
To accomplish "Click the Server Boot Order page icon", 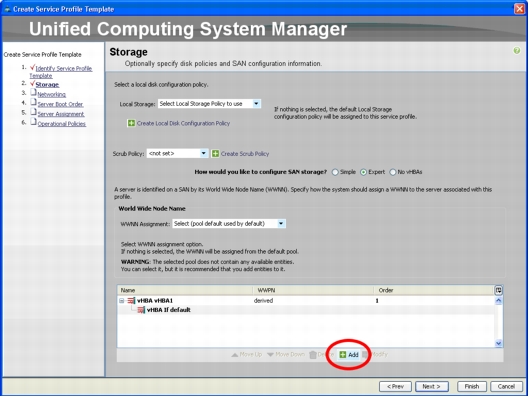I will pyautogui.click(x=33, y=102).
